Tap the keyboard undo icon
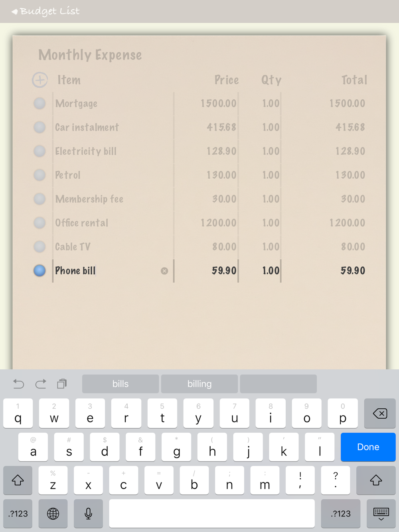This screenshot has width=399, height=532. (x=18, y=384)
